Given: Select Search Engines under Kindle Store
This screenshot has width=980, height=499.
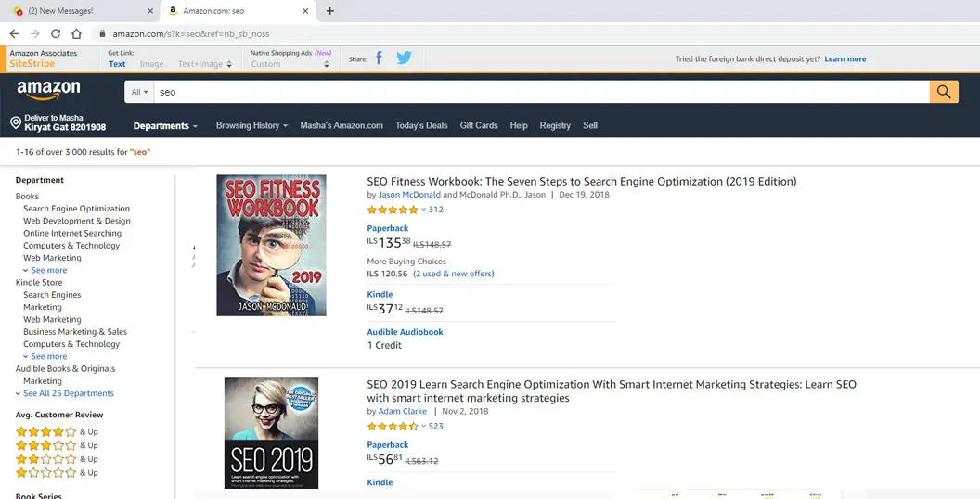Looking at the screenshot, I should (52, 295).
